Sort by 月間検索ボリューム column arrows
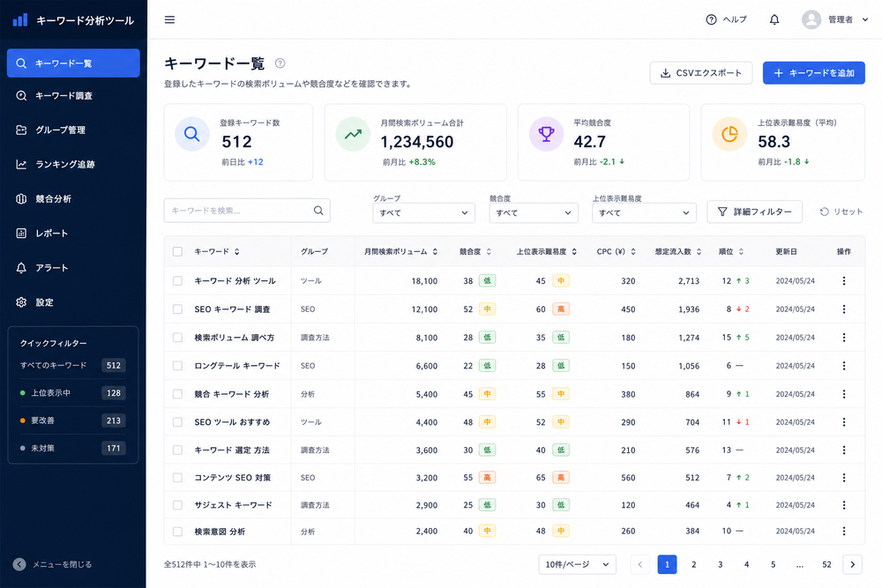The image size is (882, 588). pos(435,252)
